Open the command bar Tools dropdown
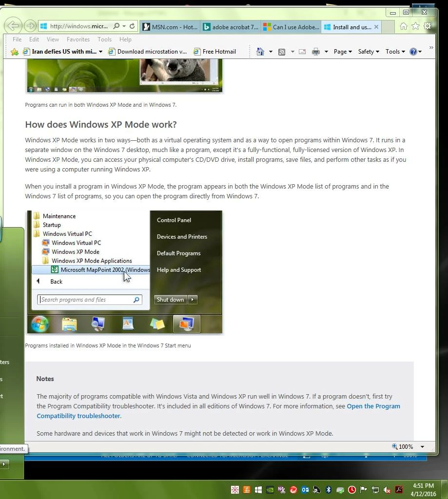Viewport: 448px width, 499px height. 395,52
